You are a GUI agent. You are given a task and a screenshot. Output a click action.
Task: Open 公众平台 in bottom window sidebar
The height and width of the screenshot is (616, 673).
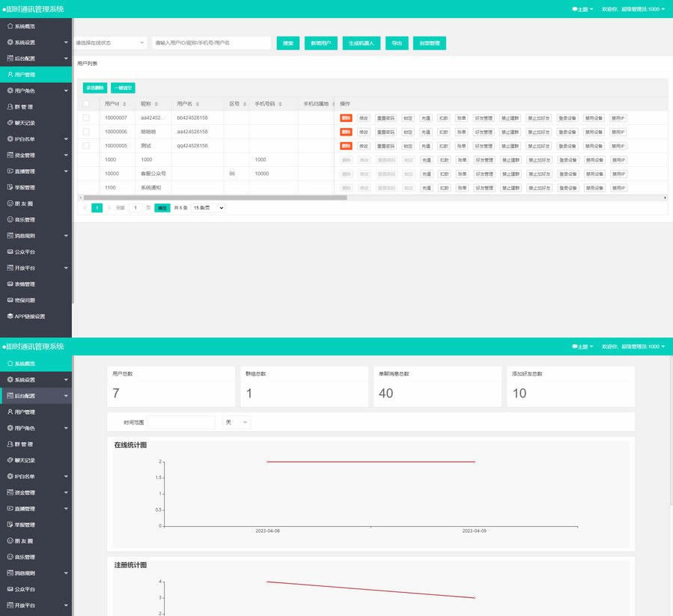(36, 589)
